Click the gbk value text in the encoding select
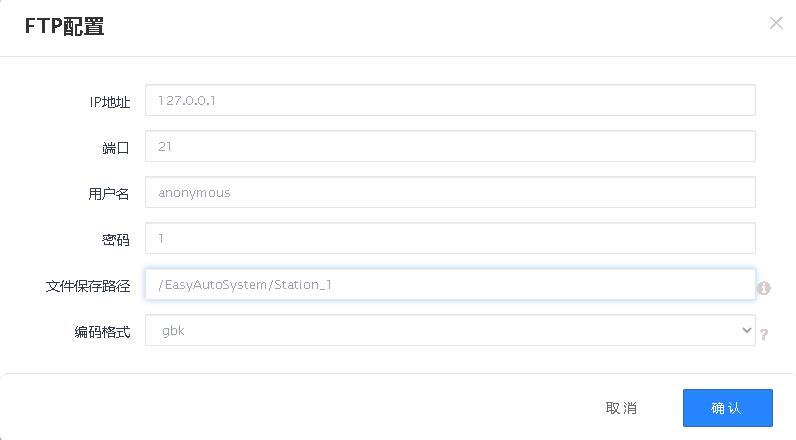This screenshot has width=796, height=440. pos(171,330)
